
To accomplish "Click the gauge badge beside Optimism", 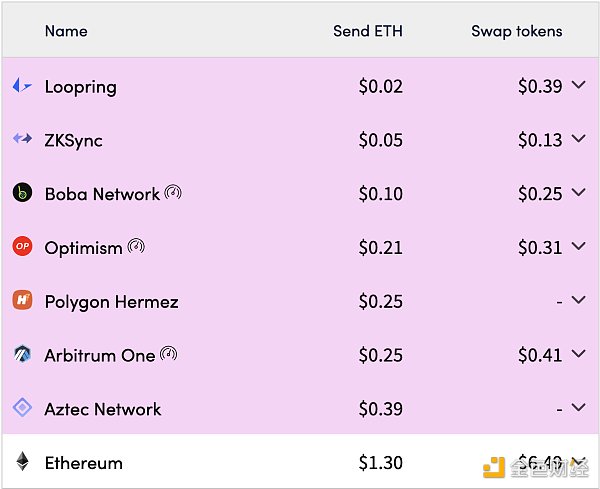I will (x=136, y=246).
